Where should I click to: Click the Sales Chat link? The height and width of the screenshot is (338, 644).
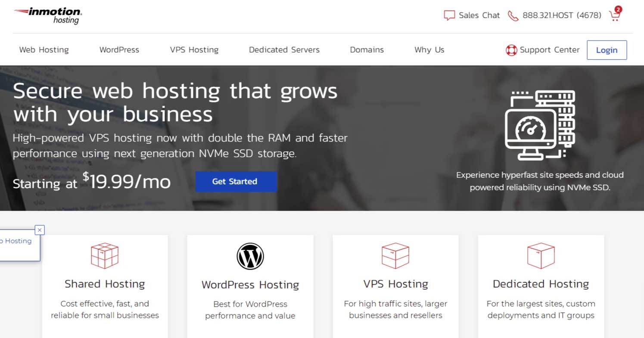(479, 16)
